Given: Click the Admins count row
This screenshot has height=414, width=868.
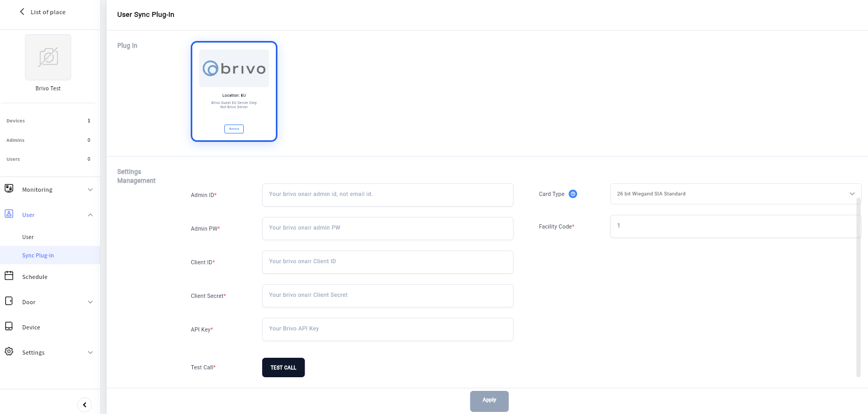Looking at the screenshot, I should tap(48, 140).
